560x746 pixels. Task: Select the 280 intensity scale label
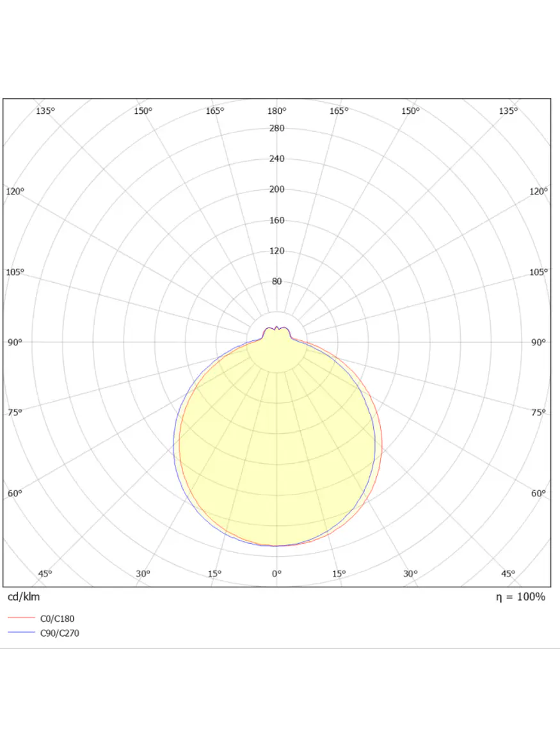click(x=276, y=128)
